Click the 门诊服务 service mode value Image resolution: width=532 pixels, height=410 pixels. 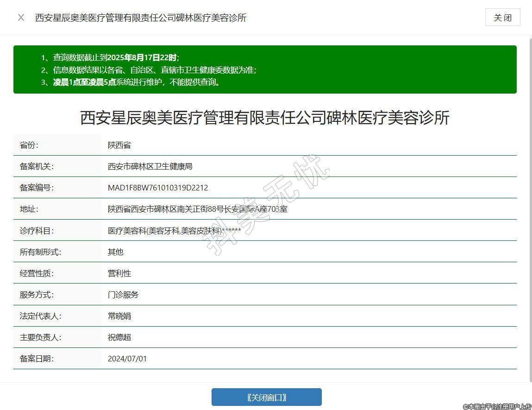pos(123,295)
